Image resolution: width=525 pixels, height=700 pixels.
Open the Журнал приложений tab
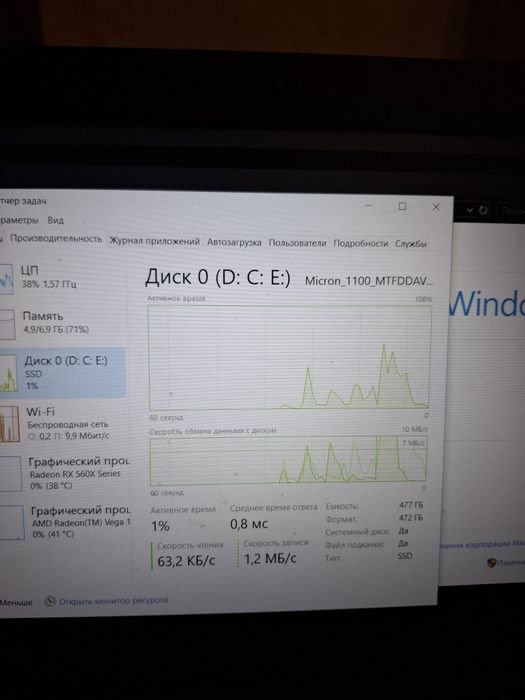(154, 242)
